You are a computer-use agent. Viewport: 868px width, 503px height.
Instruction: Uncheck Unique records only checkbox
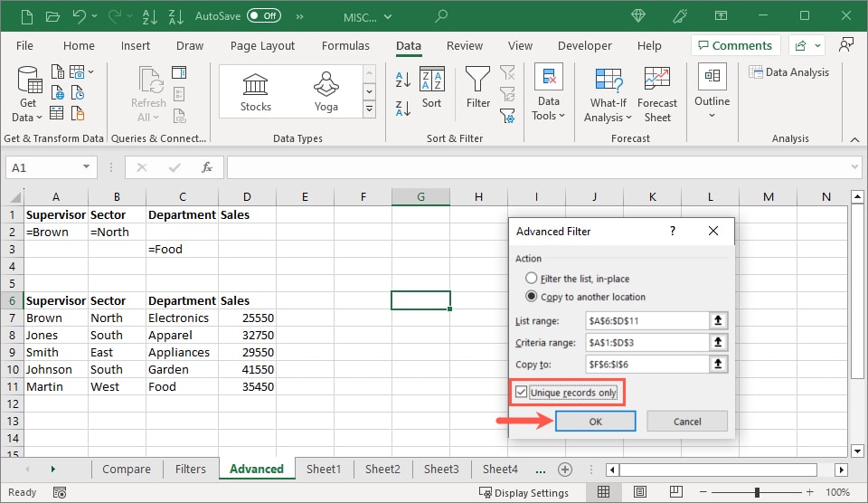coord(522,393)
